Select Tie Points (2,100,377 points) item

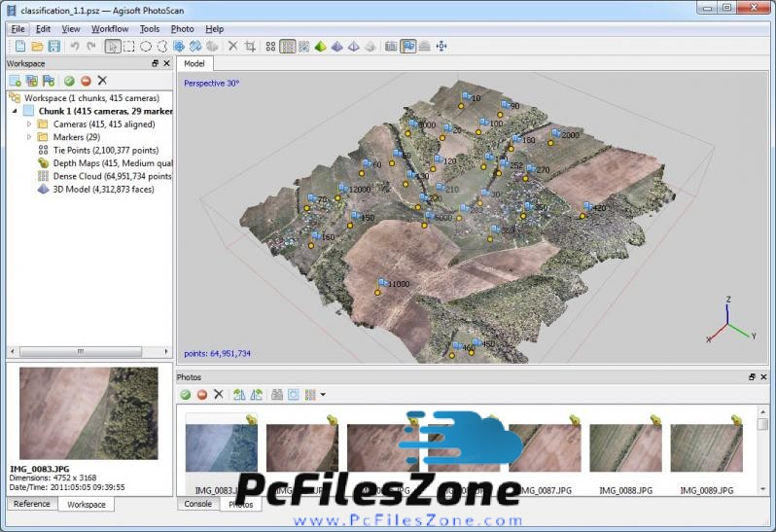point(106,150)
